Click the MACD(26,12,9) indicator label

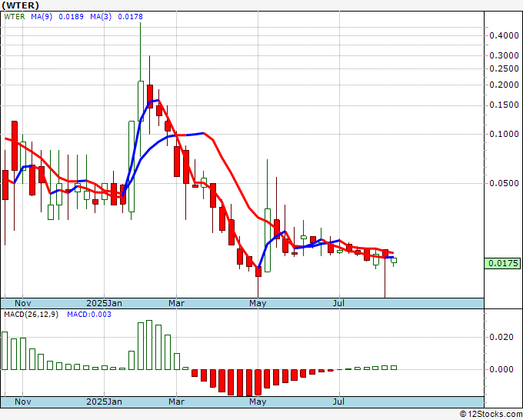[31, 315]
